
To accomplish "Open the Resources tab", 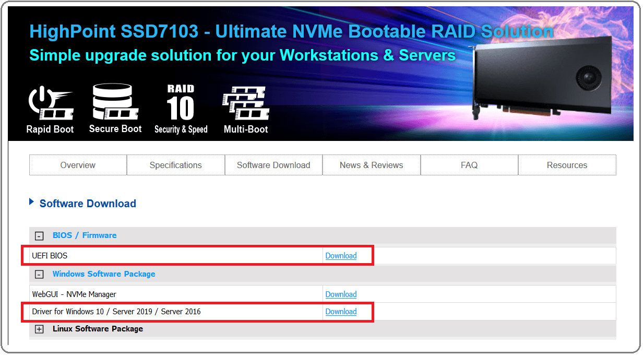I will coord(567,165).
